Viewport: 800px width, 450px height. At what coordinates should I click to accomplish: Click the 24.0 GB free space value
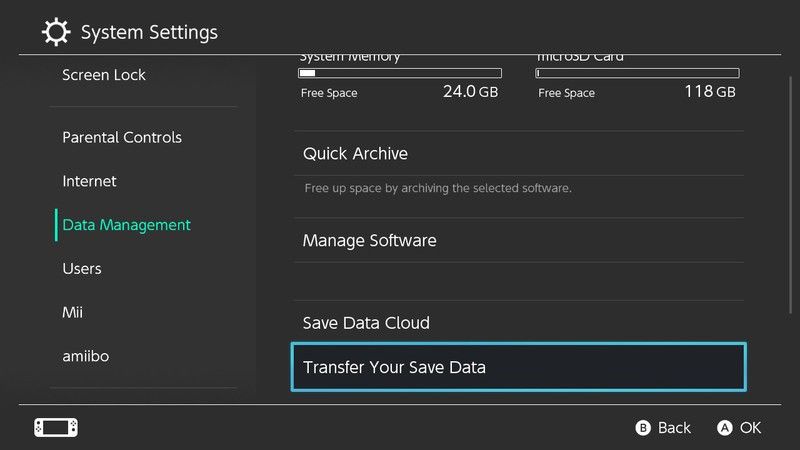(x=469, y=92)
